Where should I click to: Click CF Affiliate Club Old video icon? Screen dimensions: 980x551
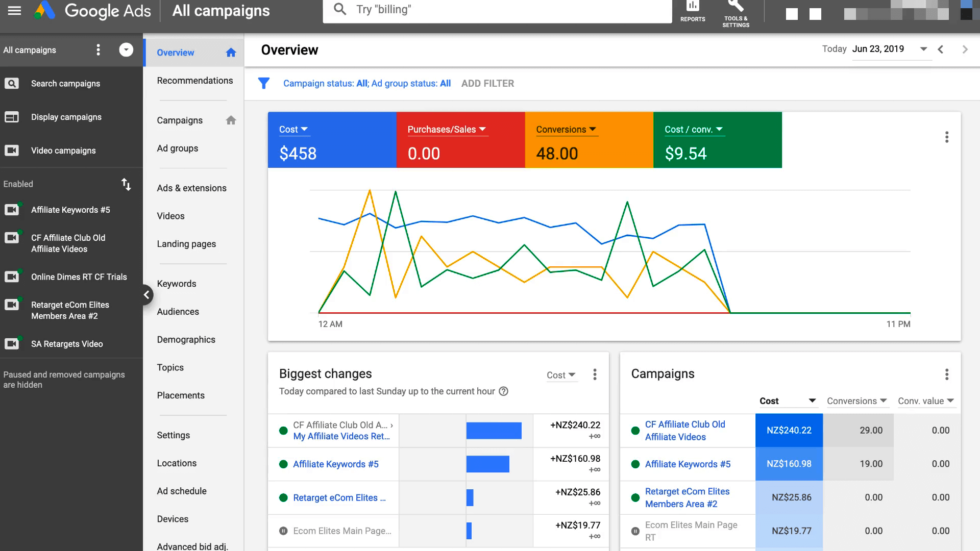coord(12,237)
